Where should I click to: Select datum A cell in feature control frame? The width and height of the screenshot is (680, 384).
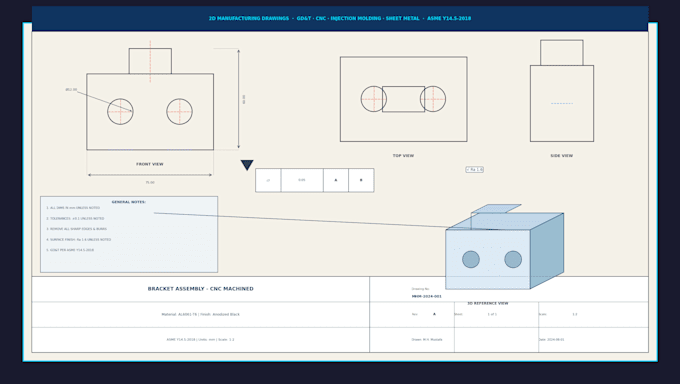tap(336, 180)
